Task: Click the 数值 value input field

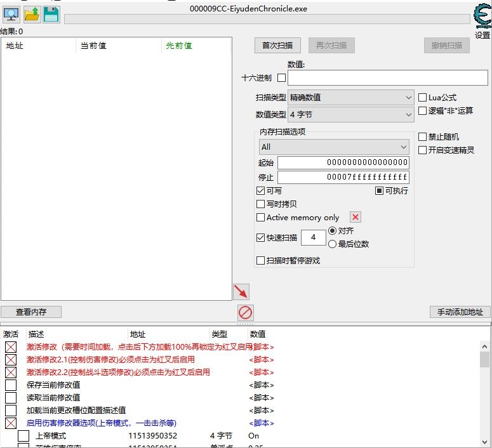Action: point(387,77)
